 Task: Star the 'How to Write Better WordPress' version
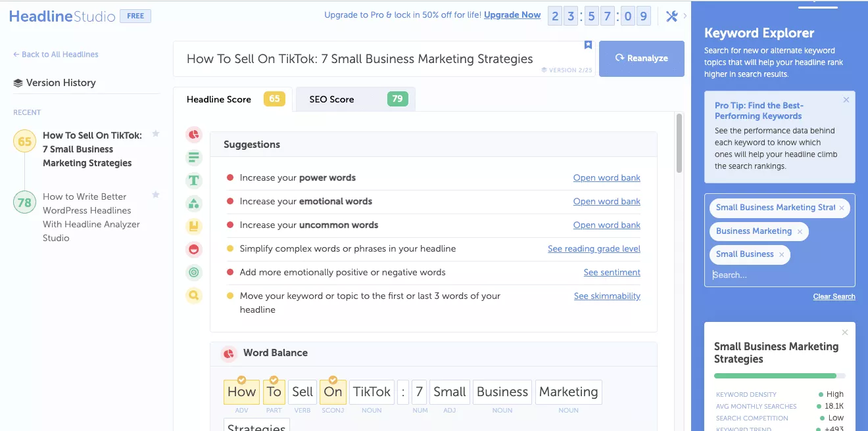(x=156, y=195)
